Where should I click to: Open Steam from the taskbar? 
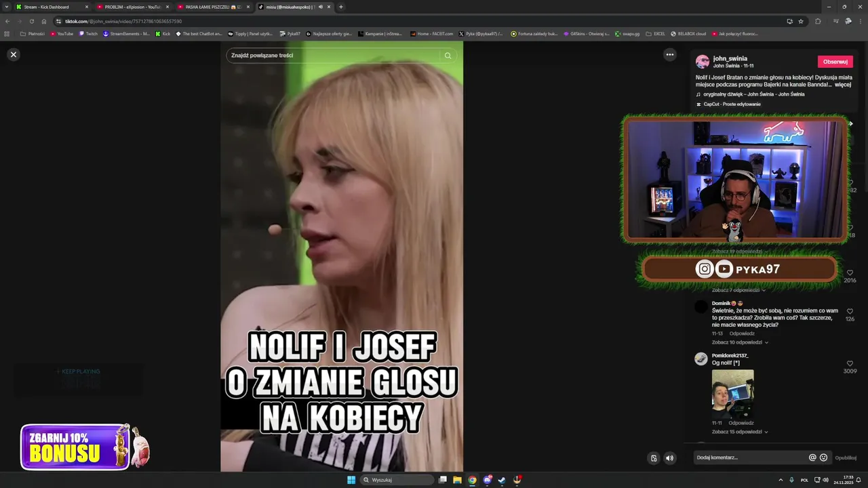click(502, 480)
